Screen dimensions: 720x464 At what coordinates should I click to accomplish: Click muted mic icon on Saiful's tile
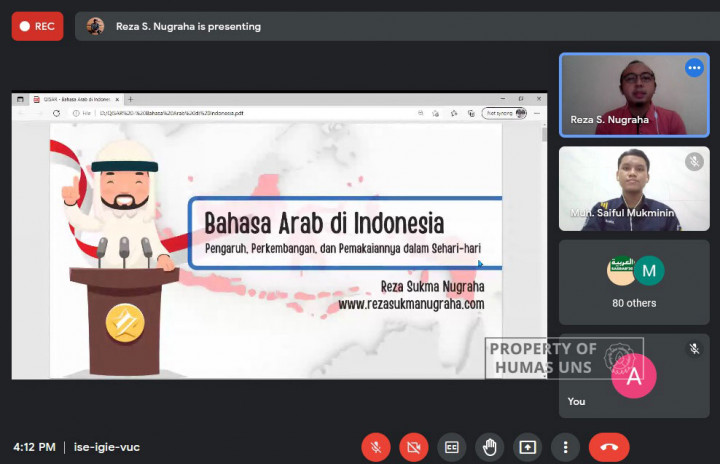click(x=694, y=162)
